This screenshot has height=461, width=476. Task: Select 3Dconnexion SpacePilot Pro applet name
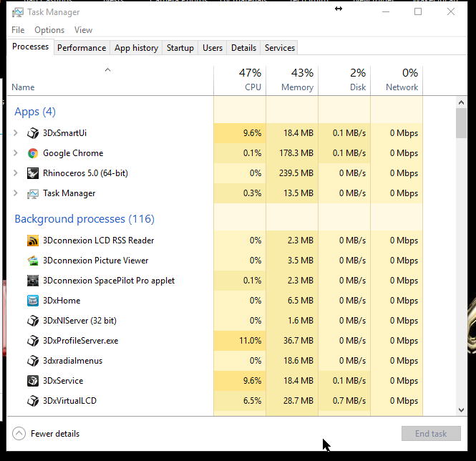point(109,281)
